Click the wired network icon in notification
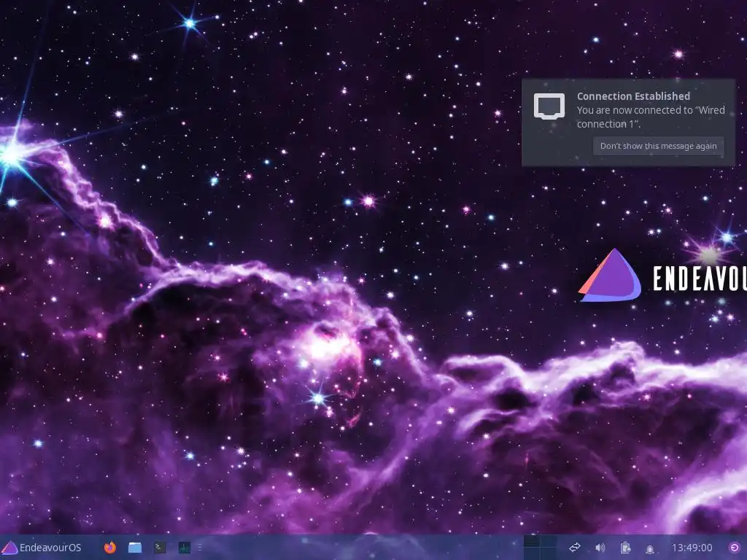The height and width of the screenshot is (560, 747). [x=549, y=106]
